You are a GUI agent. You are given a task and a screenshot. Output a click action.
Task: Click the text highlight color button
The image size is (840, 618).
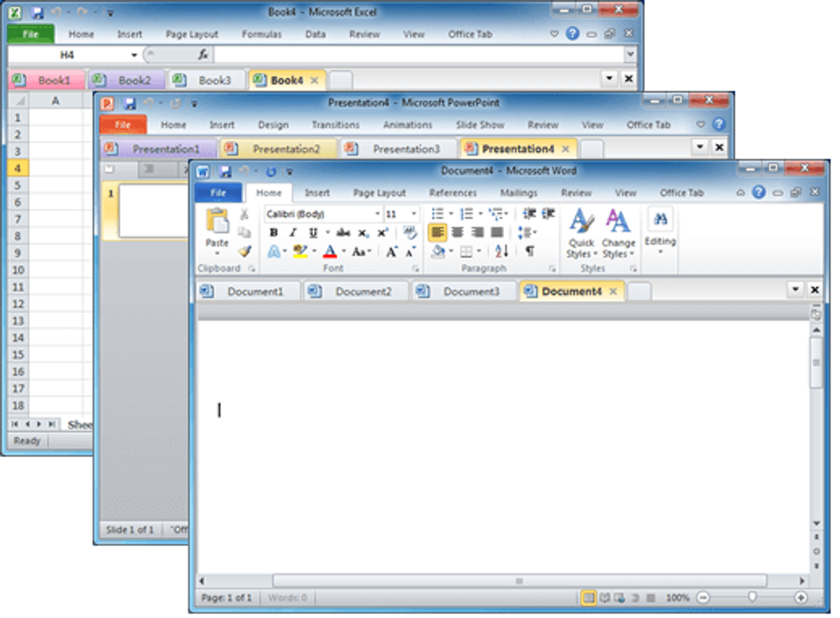(x=300, y=251)
